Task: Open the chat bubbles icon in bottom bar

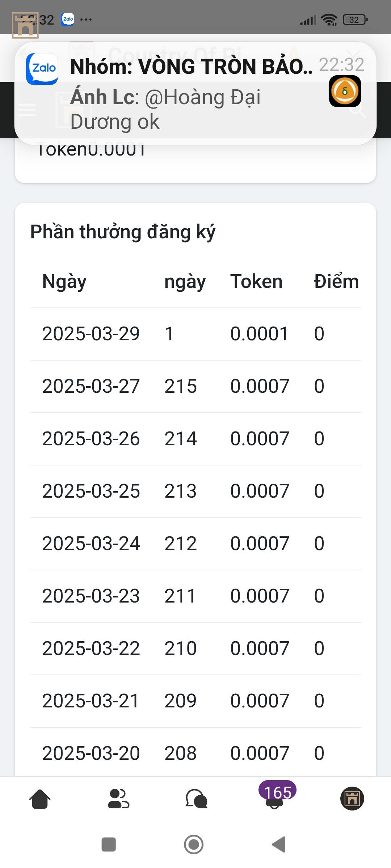Action: click(197, 799)
